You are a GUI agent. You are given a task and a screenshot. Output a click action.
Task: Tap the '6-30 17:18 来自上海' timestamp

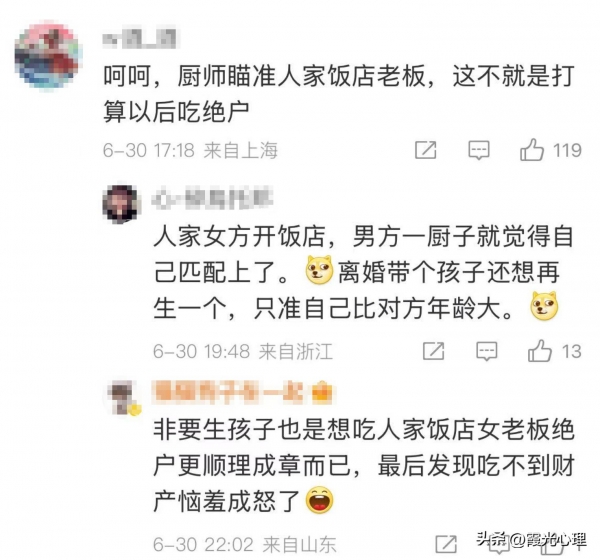click(190, 150)
